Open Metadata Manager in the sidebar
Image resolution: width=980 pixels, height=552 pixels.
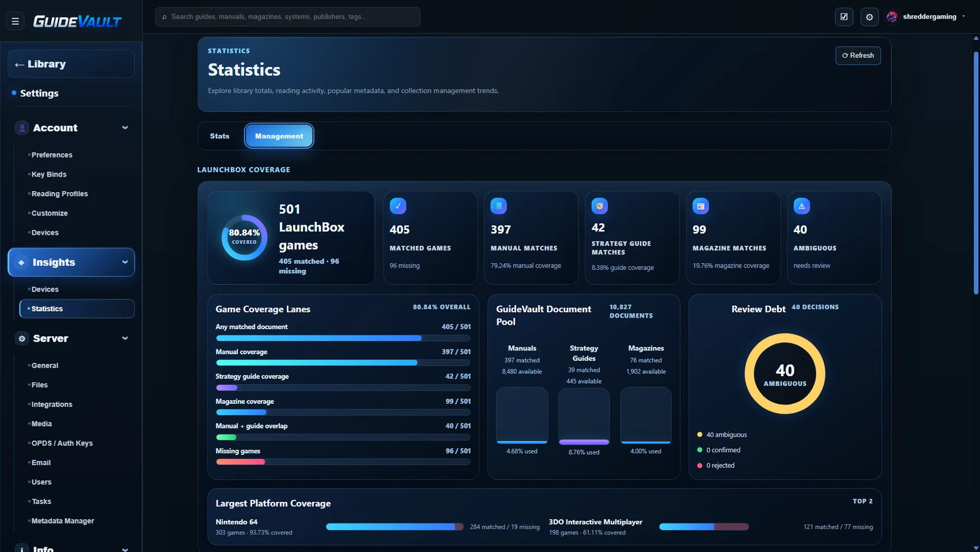63,521
